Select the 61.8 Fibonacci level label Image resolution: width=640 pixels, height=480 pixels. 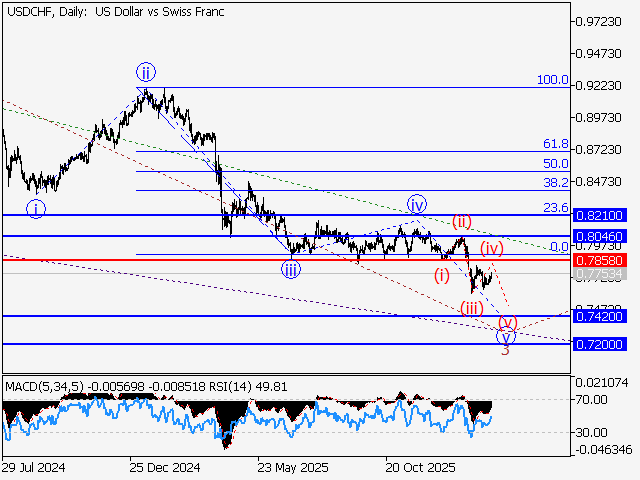point(556,144)
